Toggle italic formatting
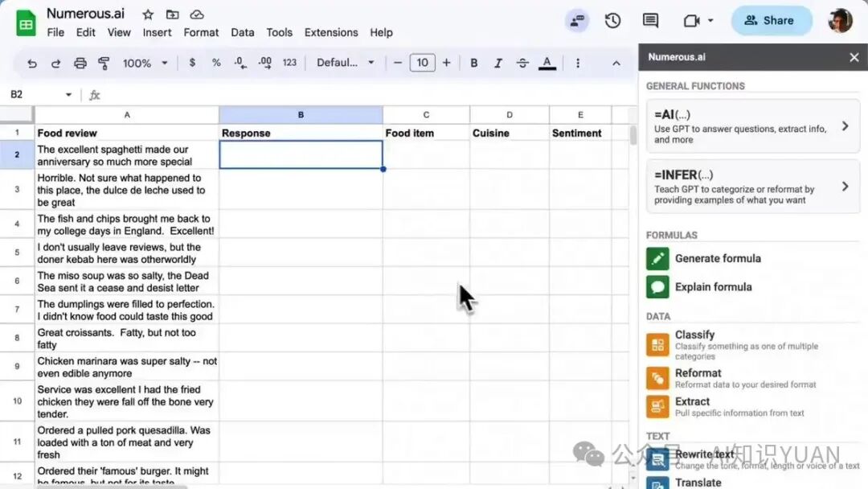 point(497,63)
